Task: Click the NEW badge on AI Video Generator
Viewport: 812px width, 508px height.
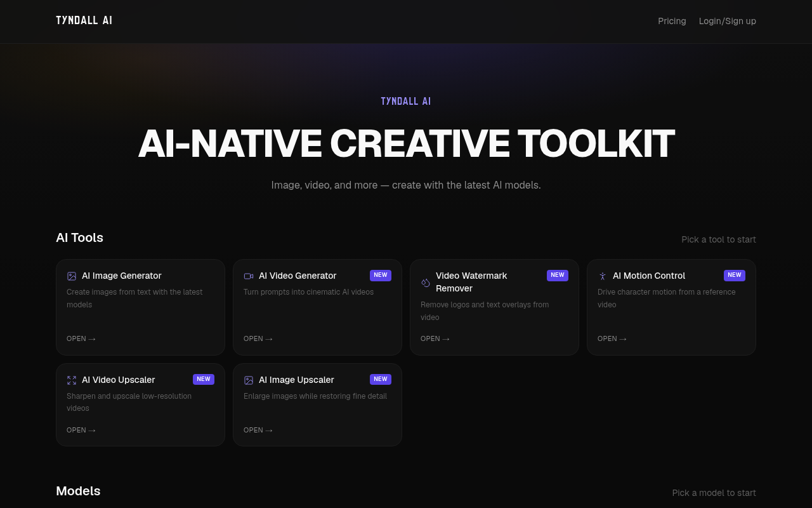Action: pos(381,275)
